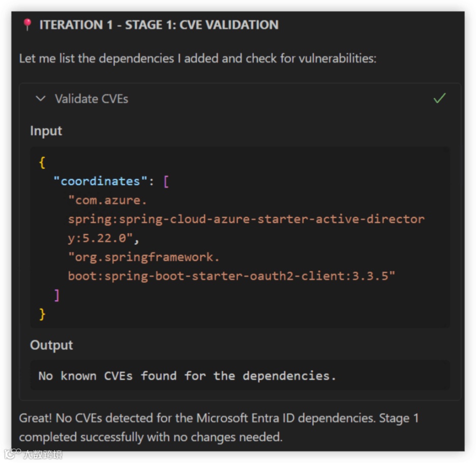
Task: Click the purple closing square bracket
Action: click(x=56, y=295)
